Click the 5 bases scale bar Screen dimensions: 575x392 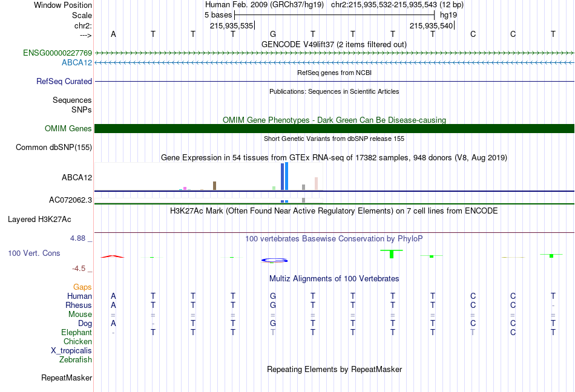pos(334,15)
